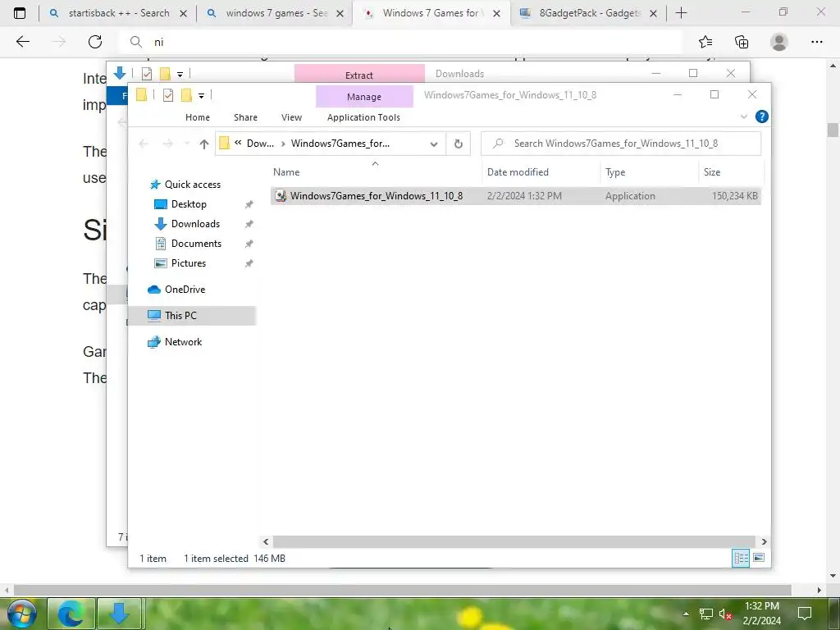Image resolution: width=840 pixels, height=630 pixels.
Task: Open Downloads in navigation pane
Action: coord(195,224)
